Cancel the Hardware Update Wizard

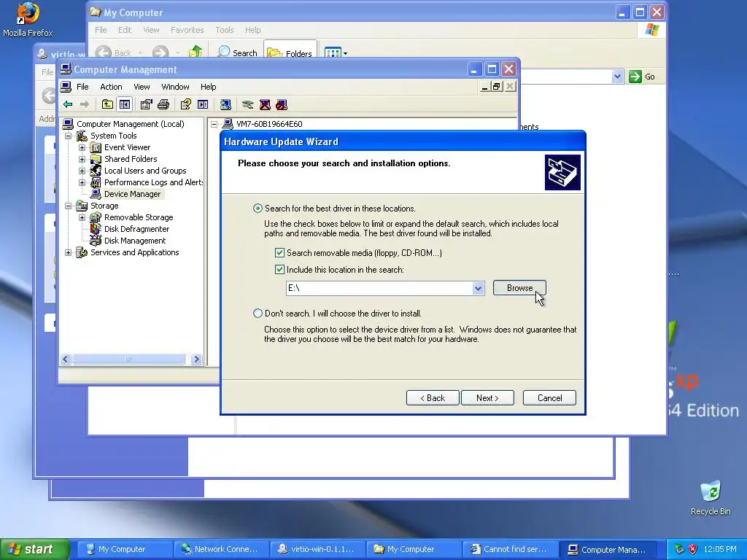tap(550, 398)
